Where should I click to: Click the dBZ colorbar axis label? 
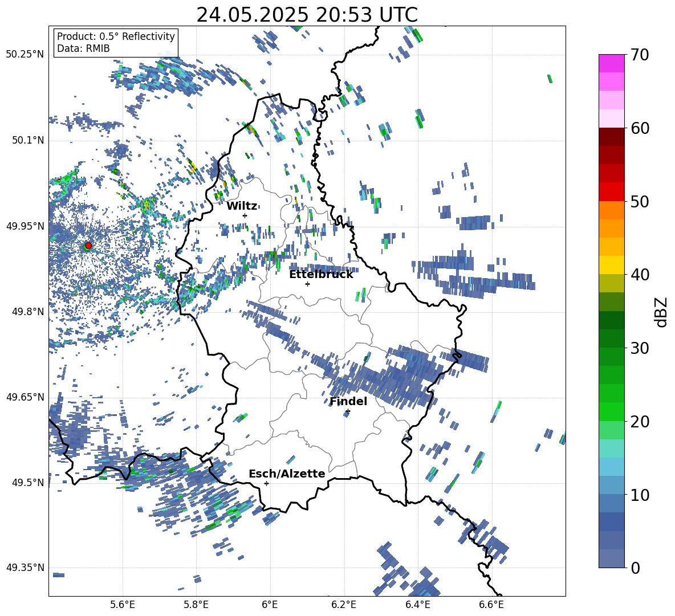[662, 312]
